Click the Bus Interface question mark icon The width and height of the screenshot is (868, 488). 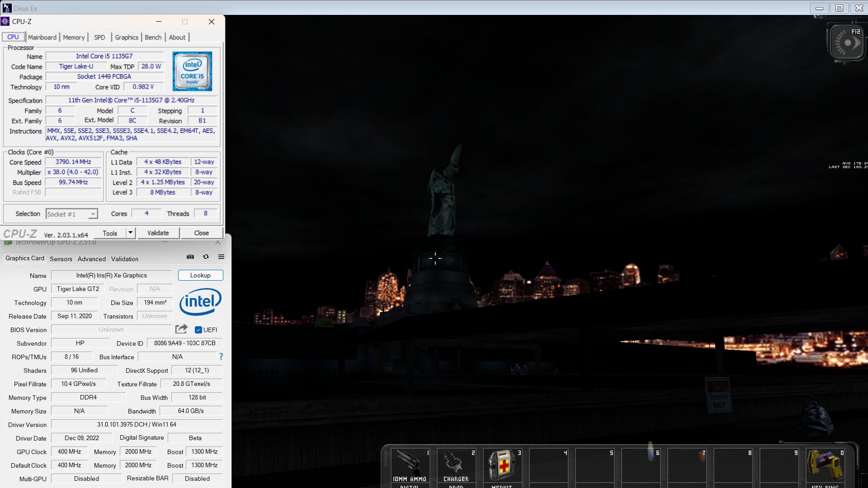click(221, 357)
